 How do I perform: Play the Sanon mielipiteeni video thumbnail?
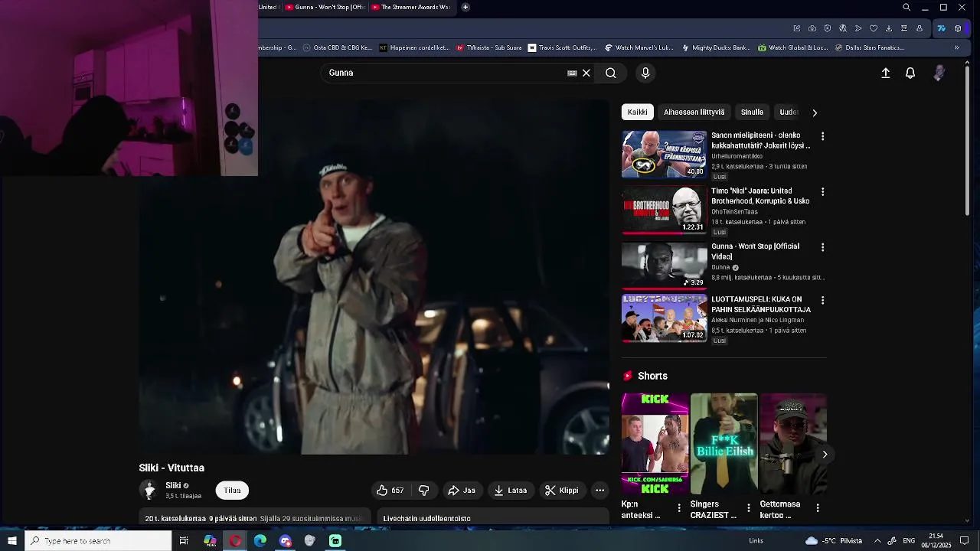pos(664,154)
